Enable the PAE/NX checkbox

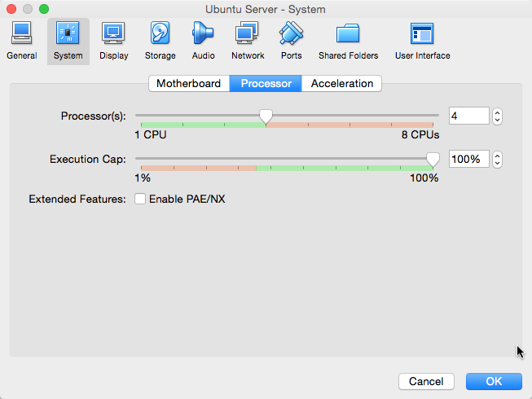point(140,199)
